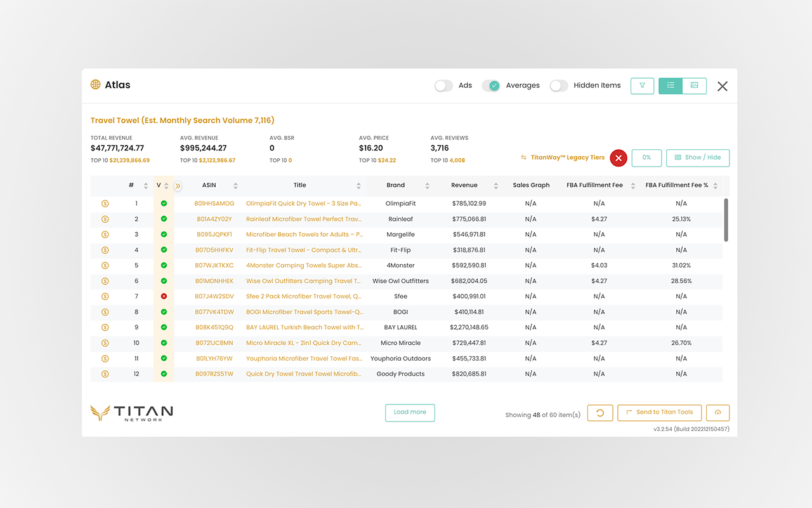Click green check status for 4Monster row
The height and width of the screenshot is (508, 812).
(x=164, y=265)
